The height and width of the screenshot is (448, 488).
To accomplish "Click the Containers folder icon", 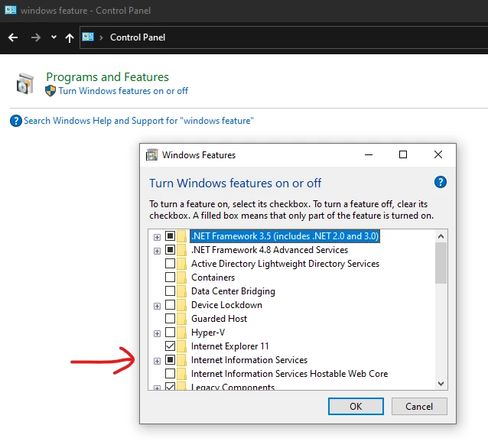I will (182, 278).
